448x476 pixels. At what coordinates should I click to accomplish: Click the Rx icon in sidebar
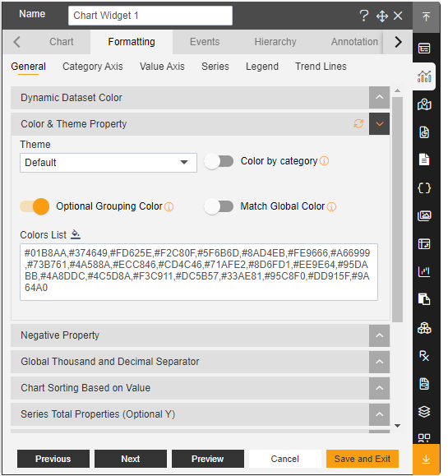tap(424, 355)
